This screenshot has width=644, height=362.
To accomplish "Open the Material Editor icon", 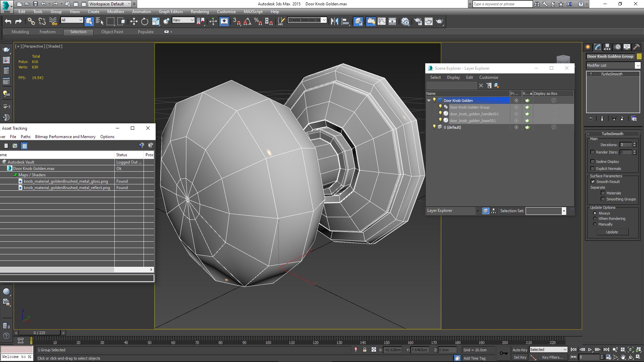I will tap(405, 21).
